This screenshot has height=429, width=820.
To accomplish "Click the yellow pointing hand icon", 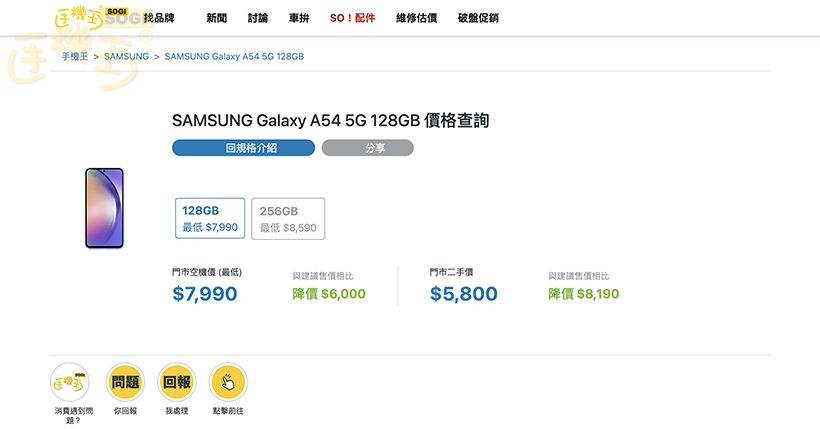I will (x=228, y=382).
